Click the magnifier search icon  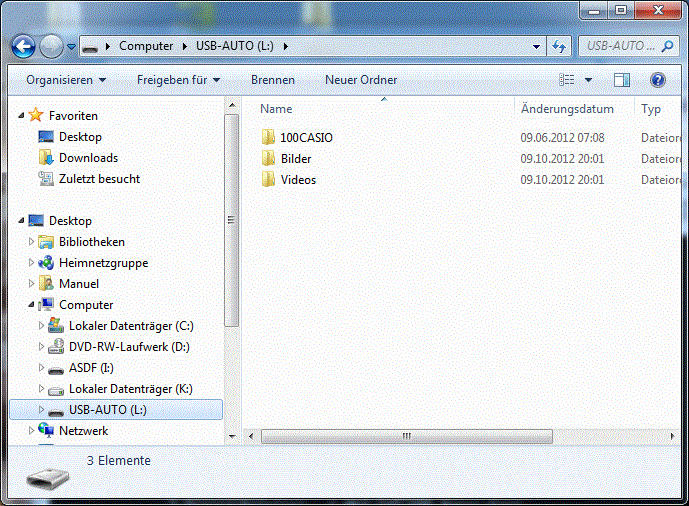pyautogui.click(x=667, y=46)
